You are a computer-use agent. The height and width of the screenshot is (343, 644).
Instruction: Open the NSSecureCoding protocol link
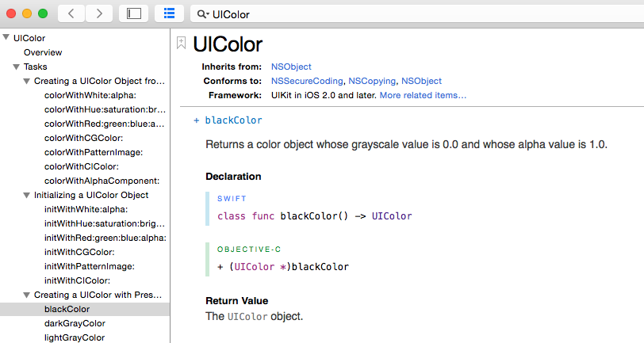(x=307, y=81)
